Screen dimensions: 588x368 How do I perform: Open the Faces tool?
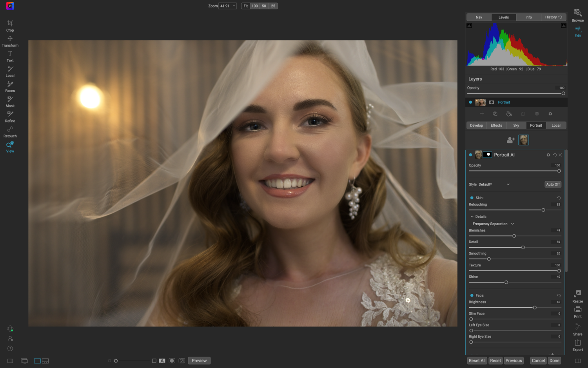coord(10,84)
